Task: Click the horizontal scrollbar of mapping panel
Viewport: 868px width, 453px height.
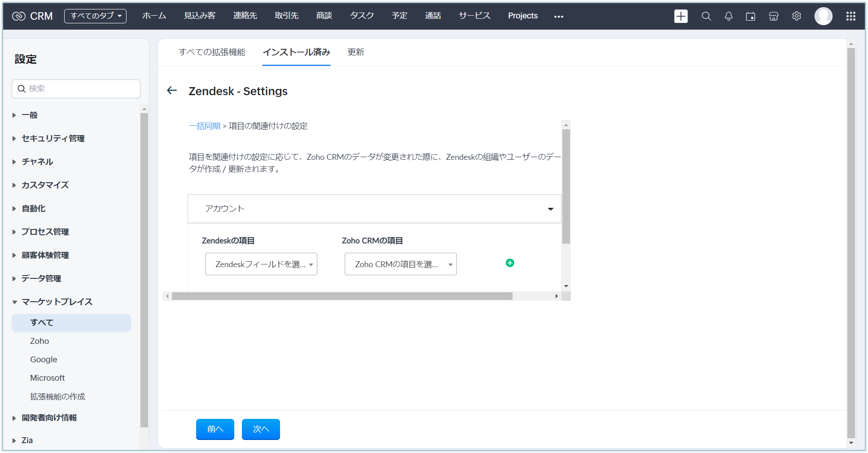Action: coord(342,296)
